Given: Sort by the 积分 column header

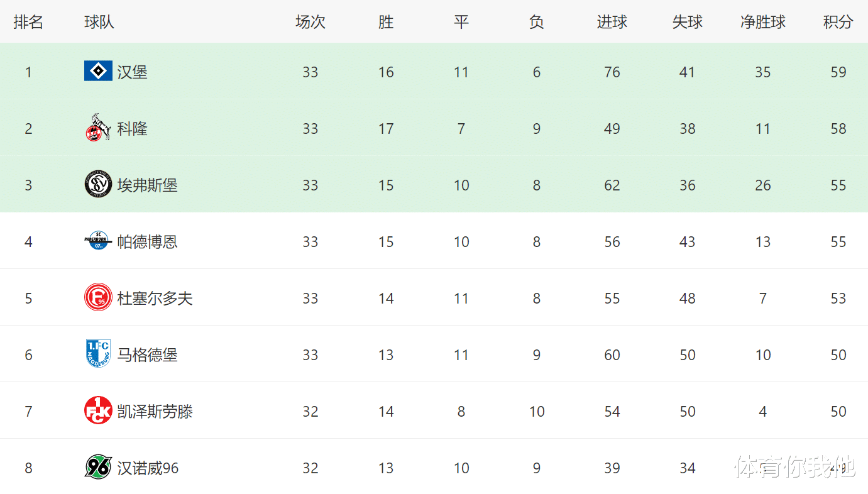Looking at the screenshot, I should [x=838, y=22].
